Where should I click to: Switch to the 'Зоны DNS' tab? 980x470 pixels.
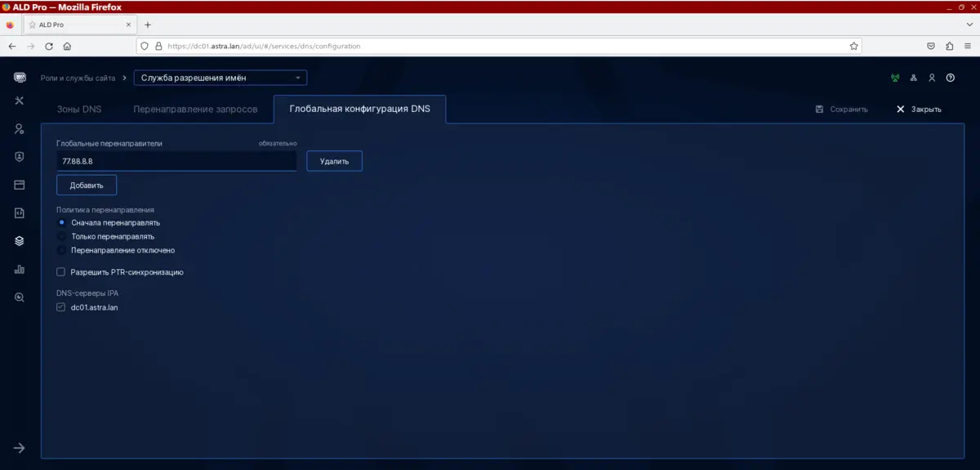click(79, 109)
